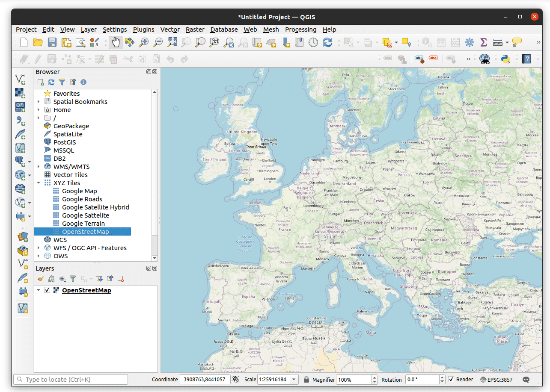Click Manage Map Themes eye icon
The height and width of the screenshot is (392, 550).
[62, 279]
